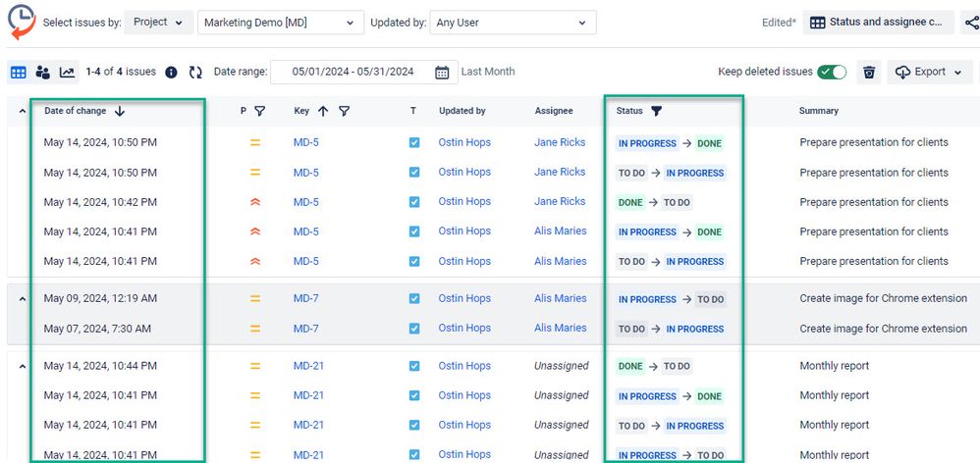Screen dimensions: 980x463
Task: Click task type icon in MD-21 10:44 PM row
Action: click(414, 366)
